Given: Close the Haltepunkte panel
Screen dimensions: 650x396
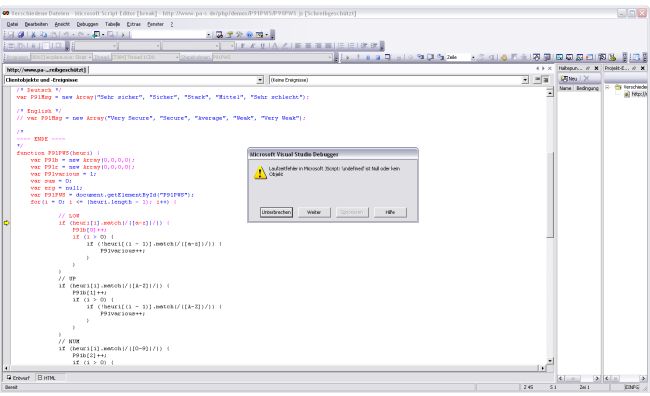Looking at the screenshot, I should point(597,68).
